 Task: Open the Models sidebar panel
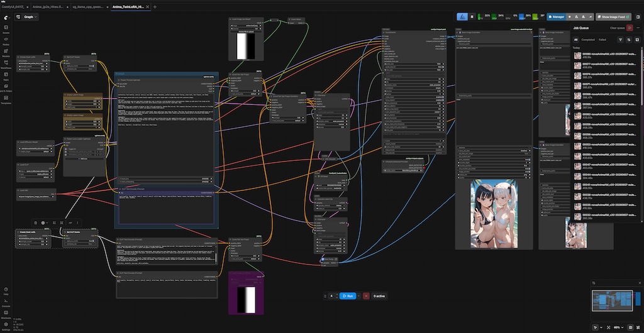(6, 53)
